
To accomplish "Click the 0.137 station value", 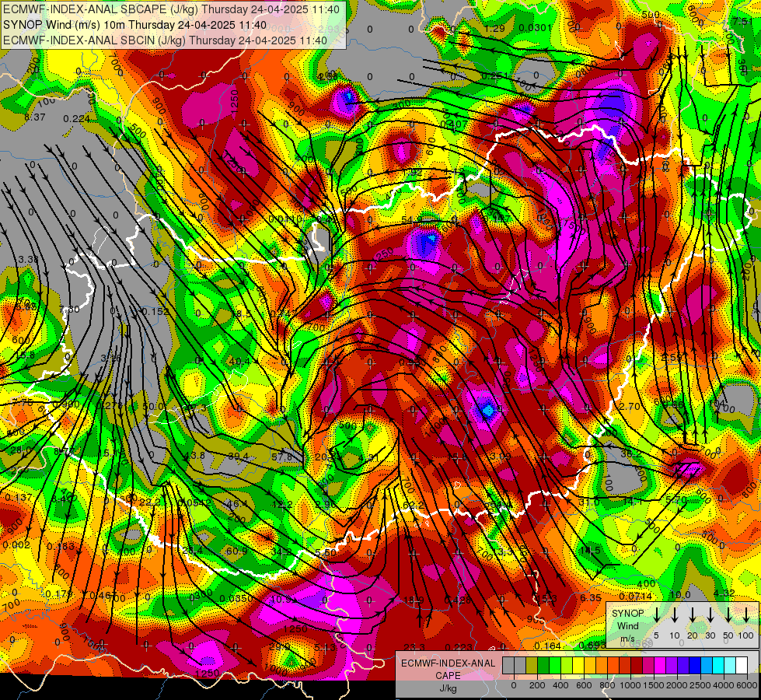I will click(19, 498).
